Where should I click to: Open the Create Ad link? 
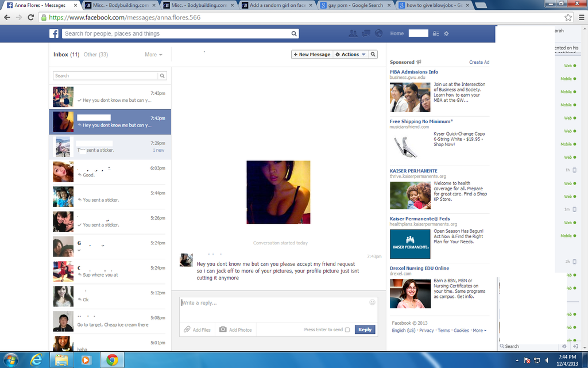point(479,62)
